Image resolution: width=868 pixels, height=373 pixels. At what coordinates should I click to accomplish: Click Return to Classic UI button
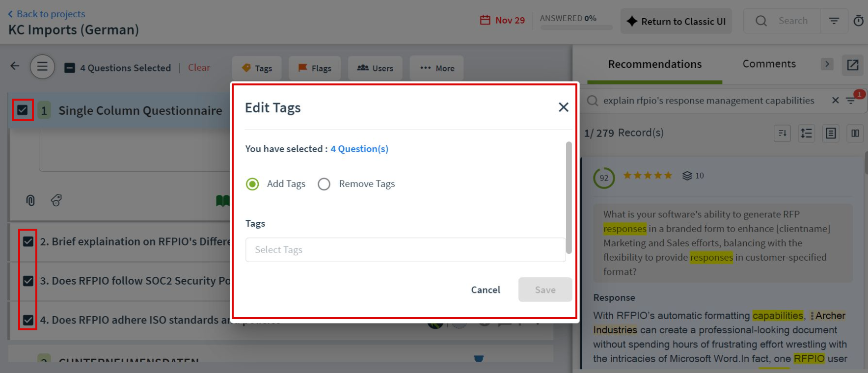click(676, 21)
